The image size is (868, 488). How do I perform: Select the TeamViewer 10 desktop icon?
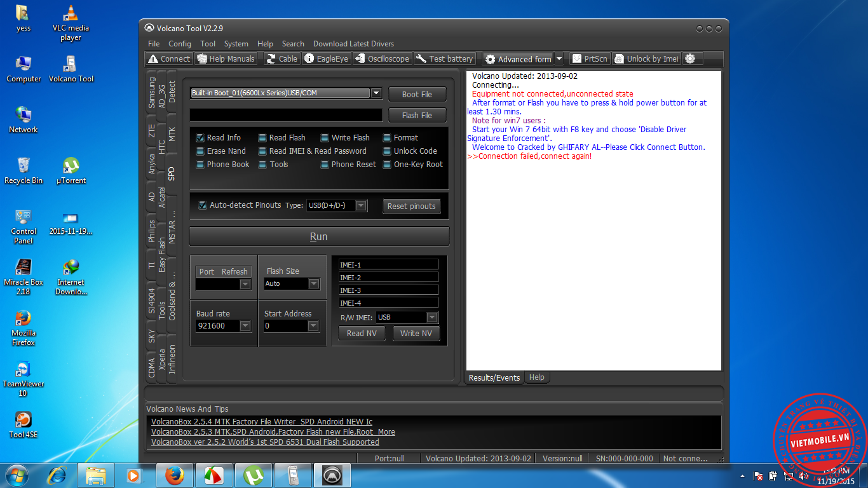point(24,379)
